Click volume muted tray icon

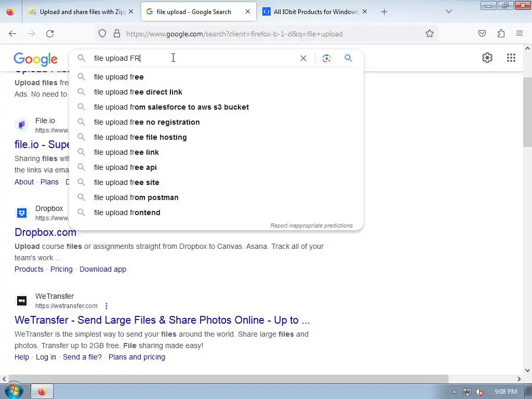coord(480,392)
